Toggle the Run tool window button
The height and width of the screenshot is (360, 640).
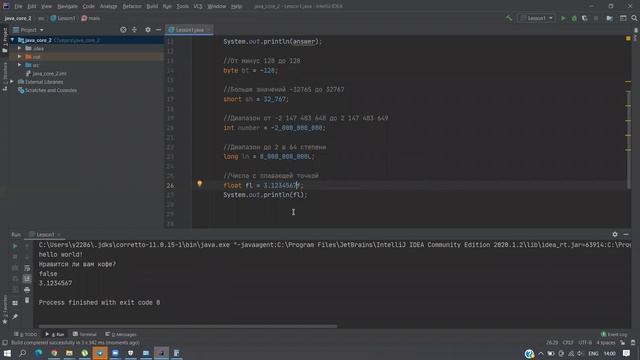55,334
